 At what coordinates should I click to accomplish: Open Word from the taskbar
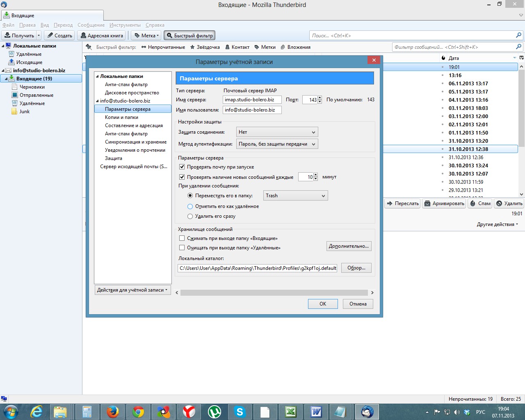(316, 411)
